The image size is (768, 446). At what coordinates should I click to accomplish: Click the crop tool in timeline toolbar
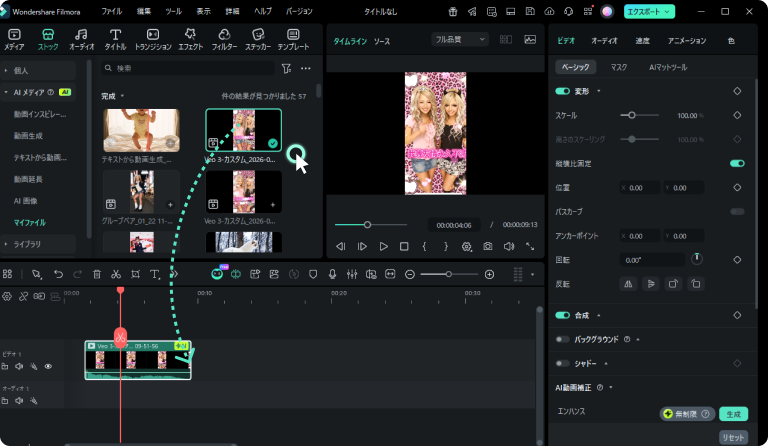[x=135, y=274]
